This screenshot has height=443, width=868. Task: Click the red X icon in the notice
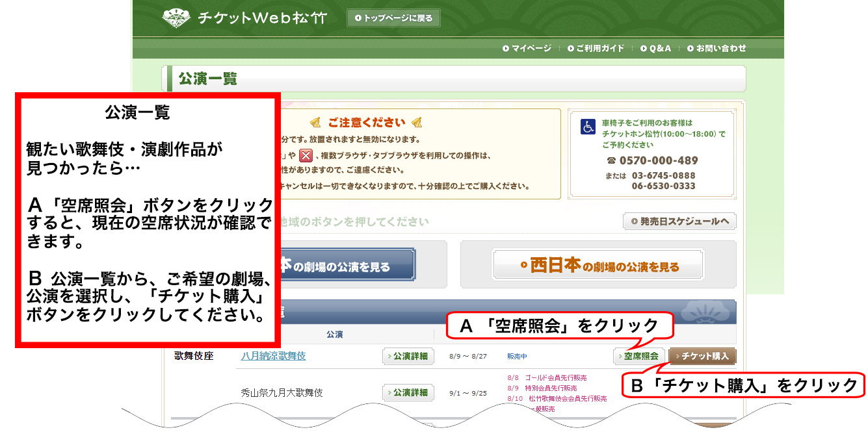click(306, 155)
